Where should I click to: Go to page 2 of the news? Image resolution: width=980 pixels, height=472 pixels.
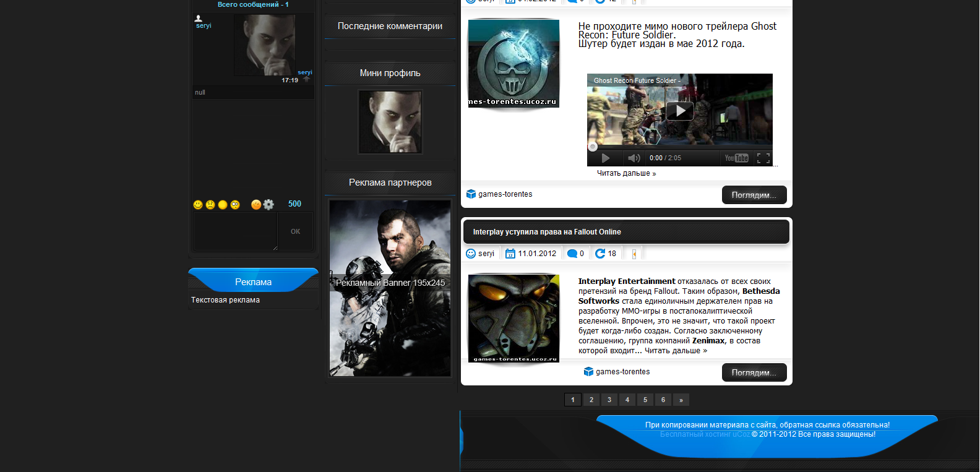[x=591, y=400]
